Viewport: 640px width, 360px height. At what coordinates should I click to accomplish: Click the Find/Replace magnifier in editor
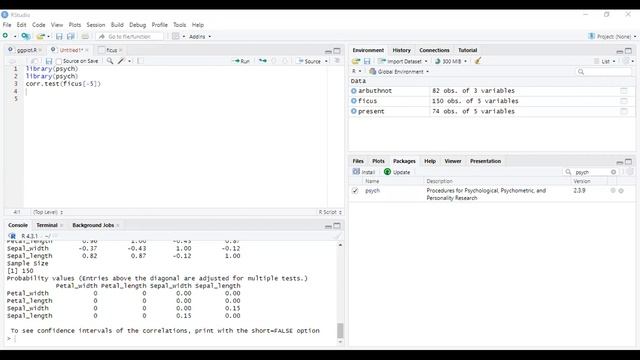pos(110,61)
